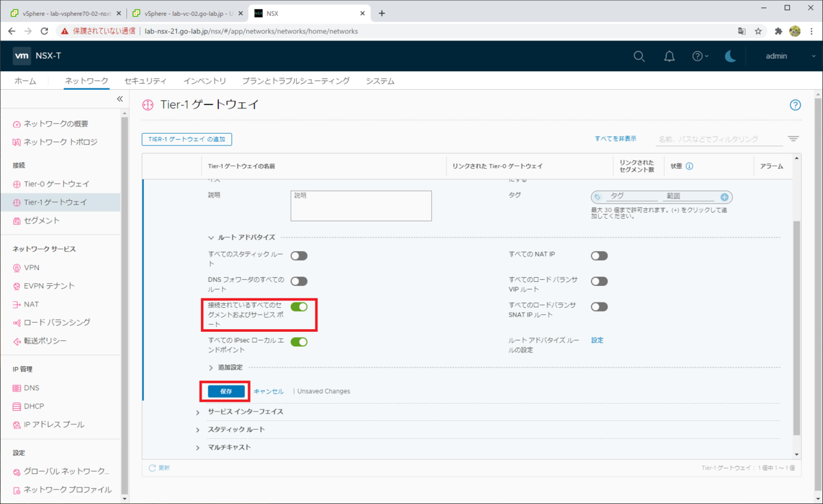Bookmark page with star icon
The width and height of the screenshot is (823, 504).
tap(759, 31)
